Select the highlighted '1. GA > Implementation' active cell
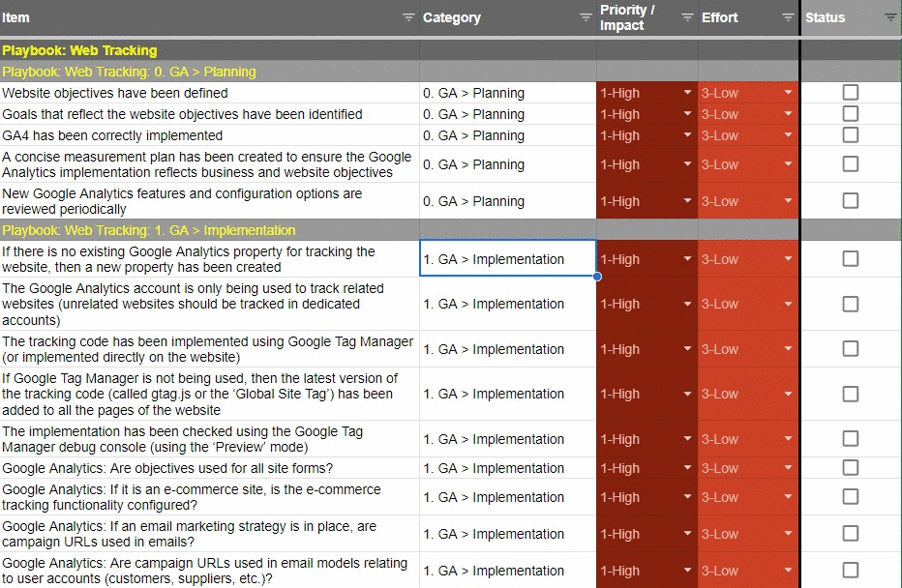Viewport: 902px width, 588px height. click(508, 258)
